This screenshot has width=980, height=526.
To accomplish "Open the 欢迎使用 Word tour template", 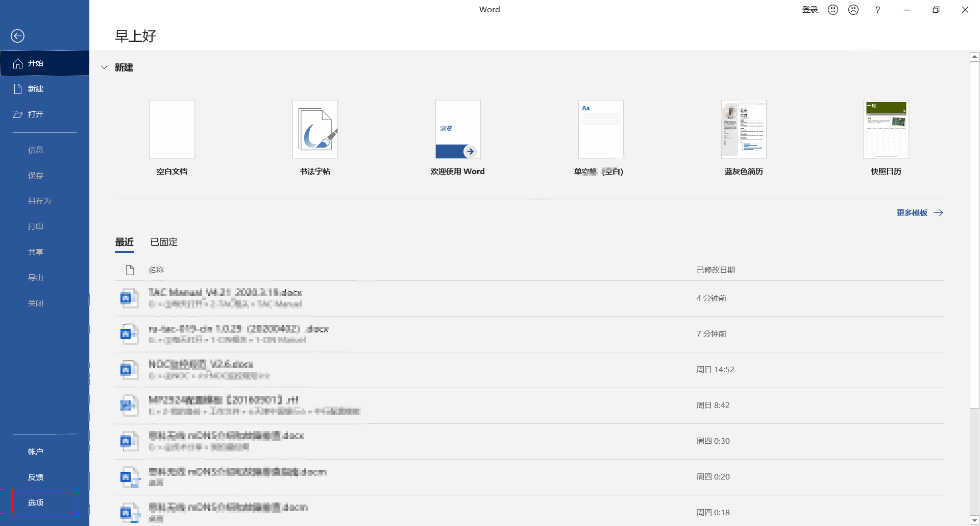I will point(458,138).
